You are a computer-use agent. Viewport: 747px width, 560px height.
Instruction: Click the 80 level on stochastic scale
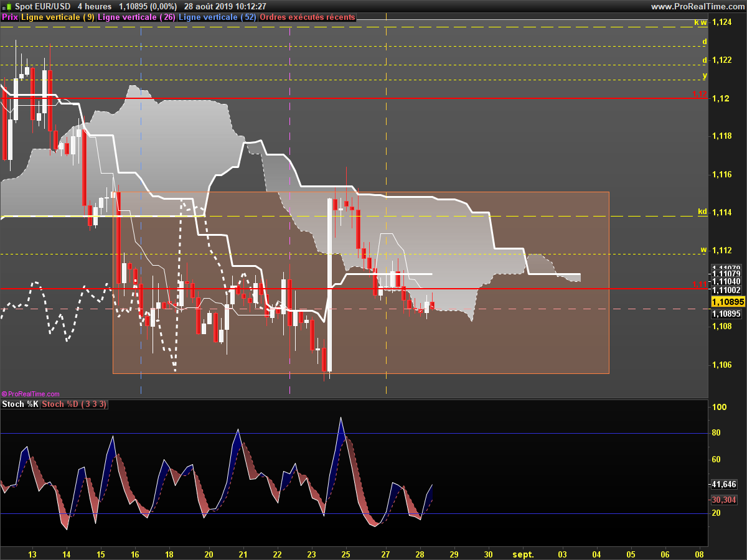(716, 433)
